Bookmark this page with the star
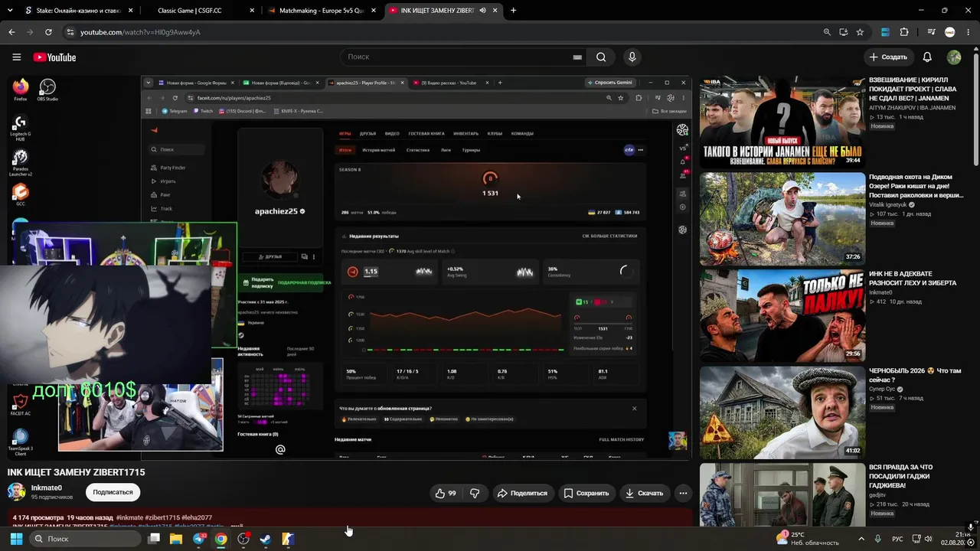The width and height of the screenshot is (980, 551). [860, 32]
